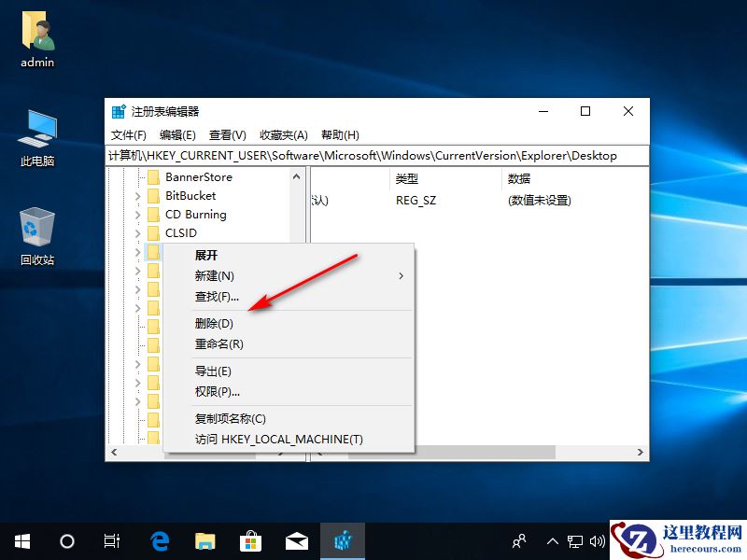The height and width of the screenshot is (560, 747).
Task: Expand the BitBucket registry key
Action: [140, 196]
